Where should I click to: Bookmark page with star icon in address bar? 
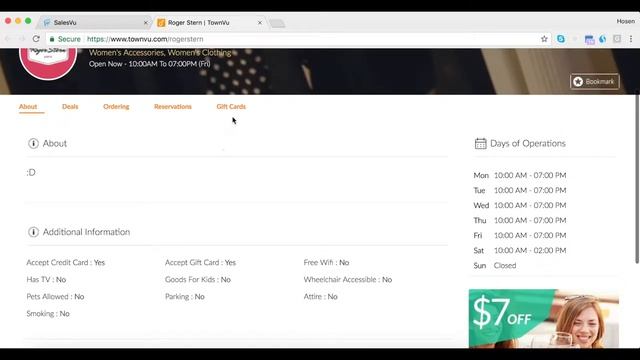pyautogui.click(x=544, y=39)
